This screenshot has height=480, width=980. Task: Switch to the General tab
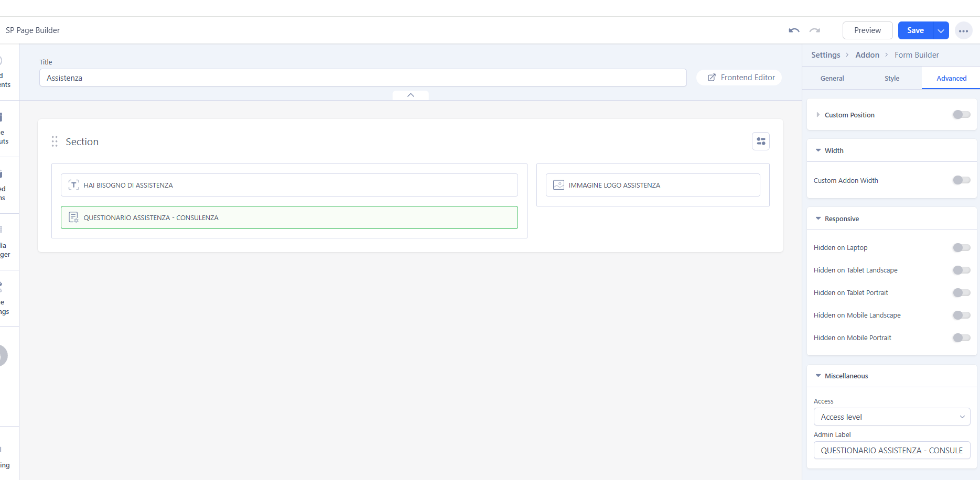click(832, 79)
